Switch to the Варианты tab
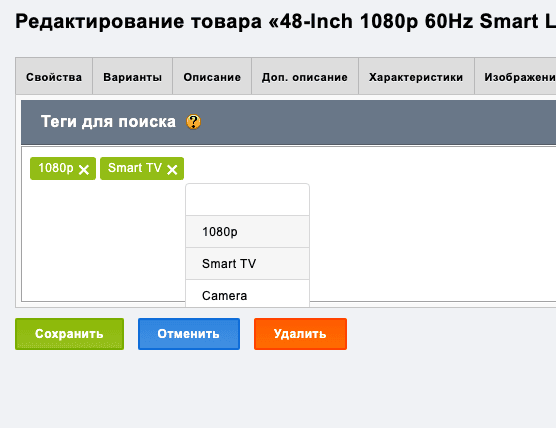 pos(133,77)
